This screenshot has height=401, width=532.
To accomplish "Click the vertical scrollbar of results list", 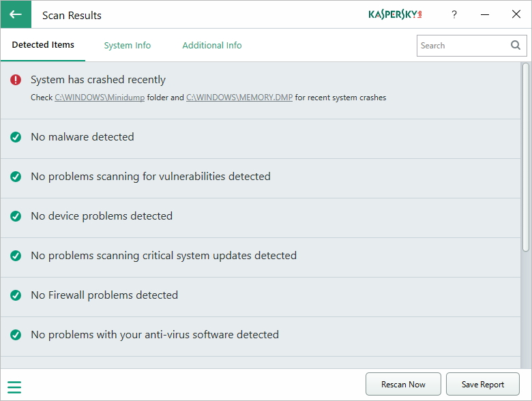I will 526,157.
